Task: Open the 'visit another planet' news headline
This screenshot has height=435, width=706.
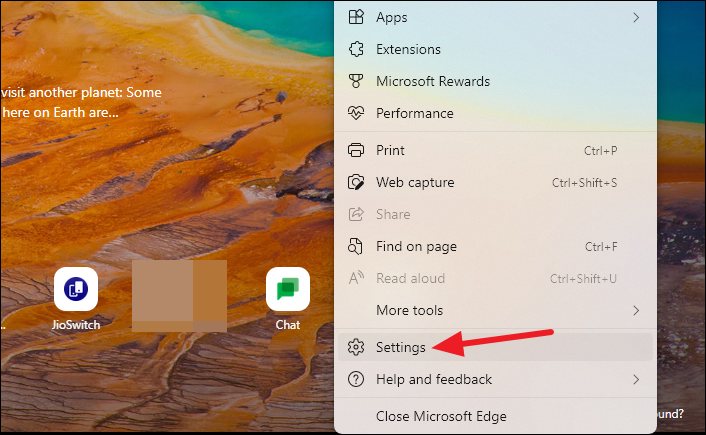Action: coord(81,102)
